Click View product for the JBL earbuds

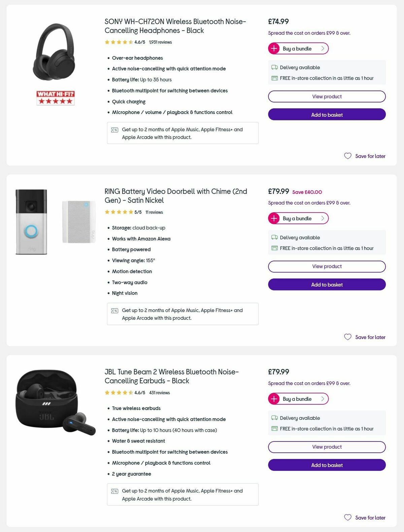pos(327,447)
